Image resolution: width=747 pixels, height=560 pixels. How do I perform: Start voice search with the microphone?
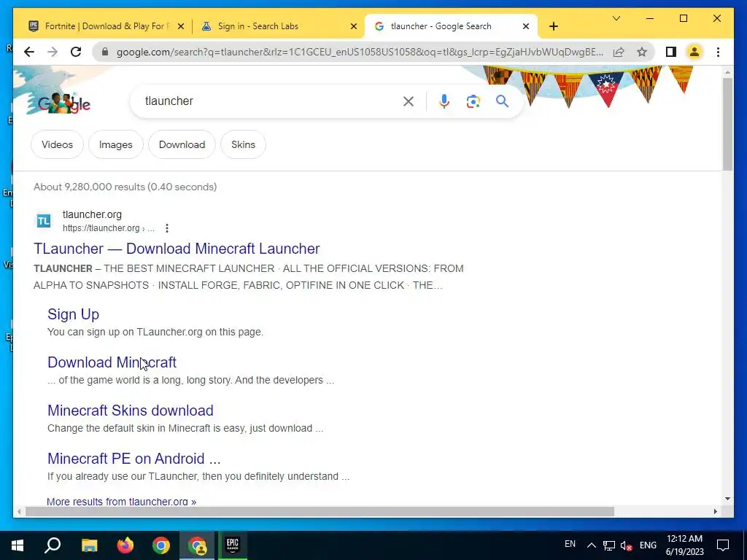(x=444, y=101)
